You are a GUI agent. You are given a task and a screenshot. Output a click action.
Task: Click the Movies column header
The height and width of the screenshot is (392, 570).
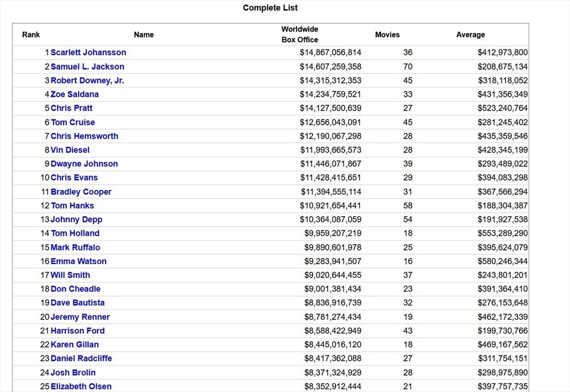click(387, 35)
